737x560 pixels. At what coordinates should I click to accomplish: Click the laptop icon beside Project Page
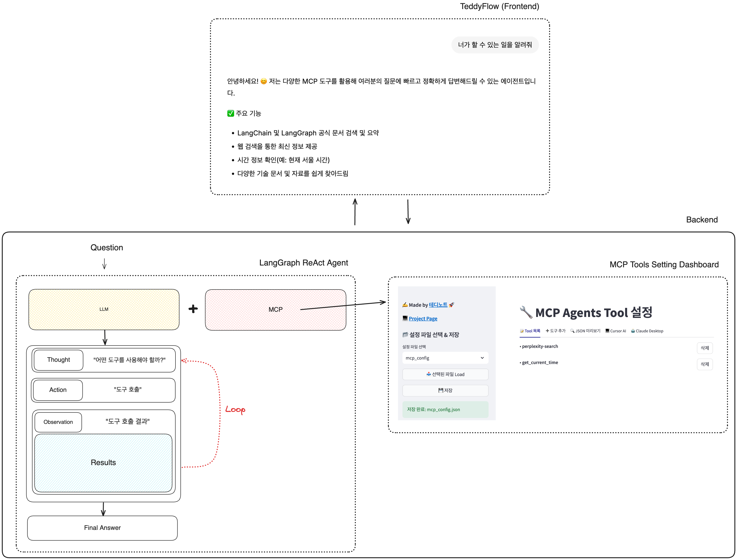(405, 319)
